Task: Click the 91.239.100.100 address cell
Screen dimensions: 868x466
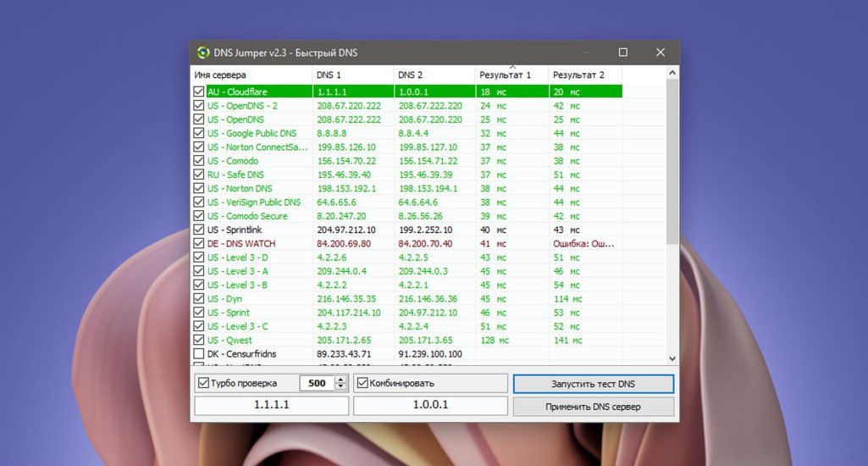Action: pos(430,353)
